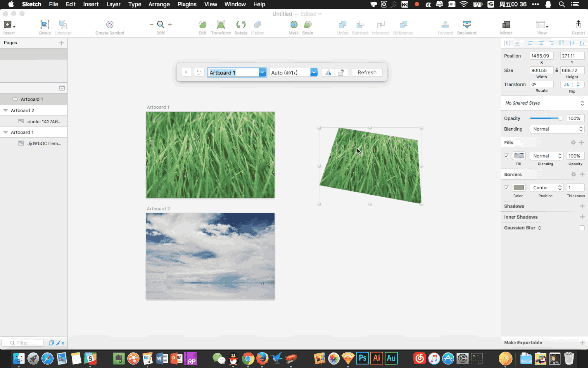Collapse Artboard 2 in layer list
The width and height of the screenshot is (588, 368).
[5, 111]
